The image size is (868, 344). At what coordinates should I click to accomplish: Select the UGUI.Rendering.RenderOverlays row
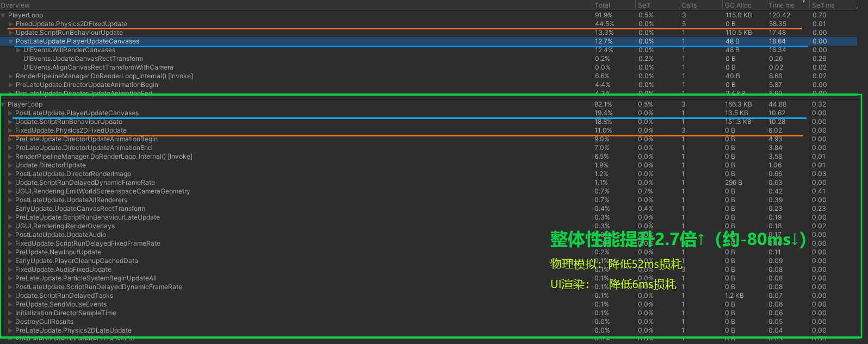[x=429, y=226]
